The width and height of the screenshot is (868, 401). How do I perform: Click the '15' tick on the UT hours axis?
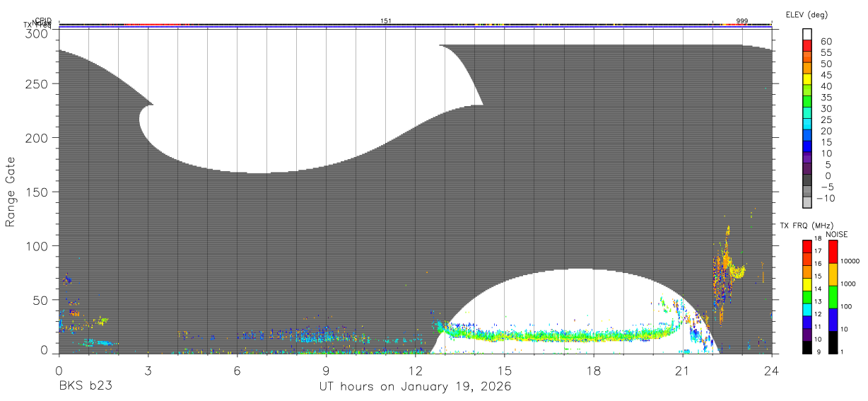(x=504, y=371)
